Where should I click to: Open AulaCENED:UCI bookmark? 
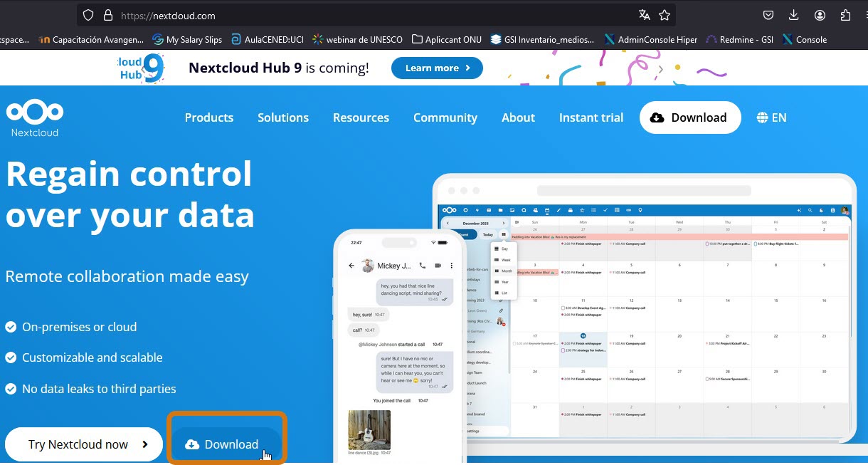[x=267, y=40]
